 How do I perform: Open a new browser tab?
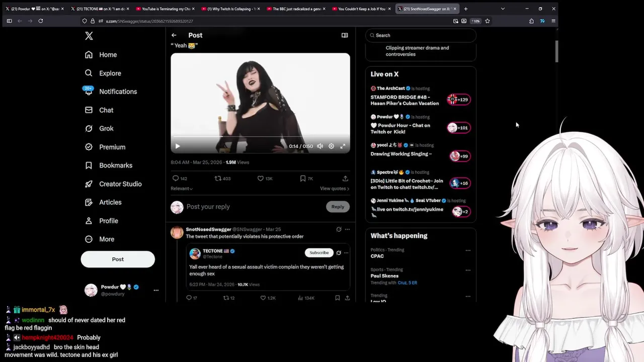465,9
